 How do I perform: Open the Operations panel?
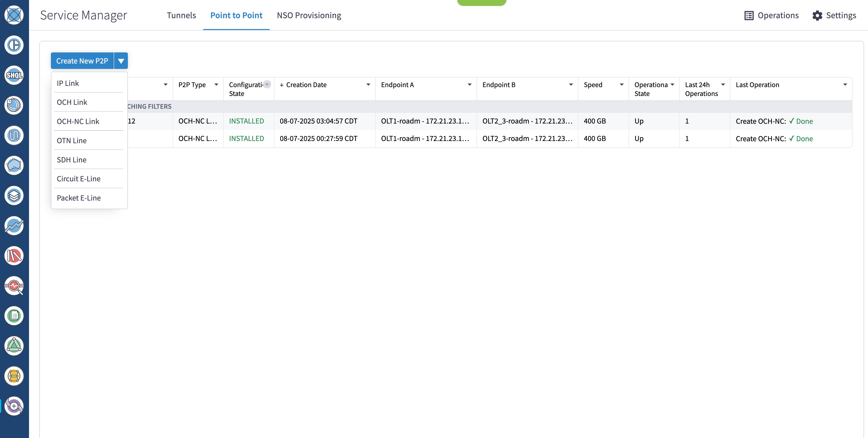[x=772, y=15]
